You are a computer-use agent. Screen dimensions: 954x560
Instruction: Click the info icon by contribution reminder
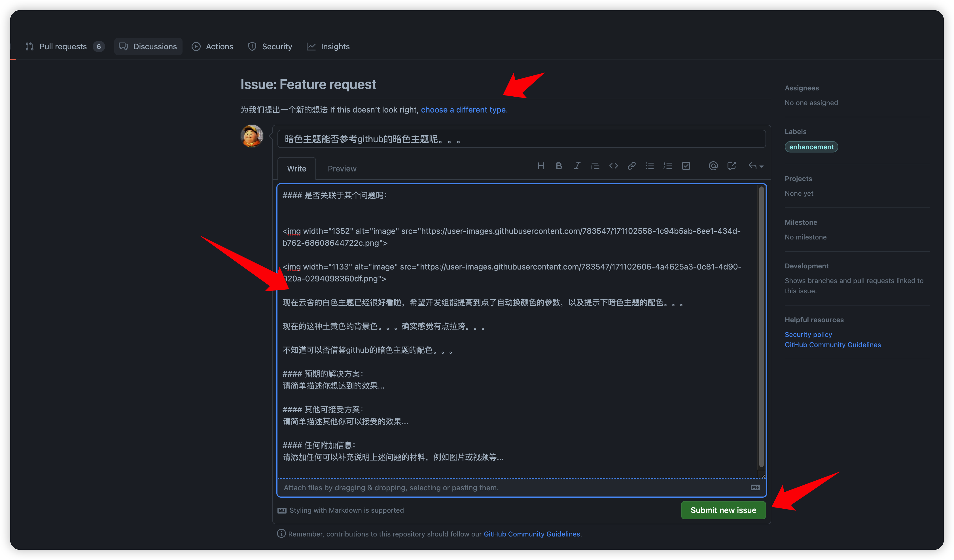[x=281, y=533]
